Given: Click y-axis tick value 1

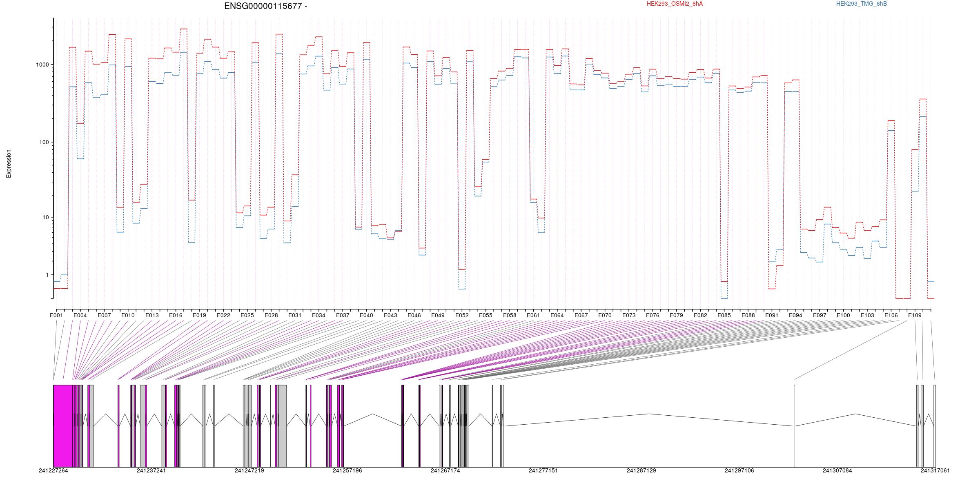Looking at the screenshot, I should [47, 275].
